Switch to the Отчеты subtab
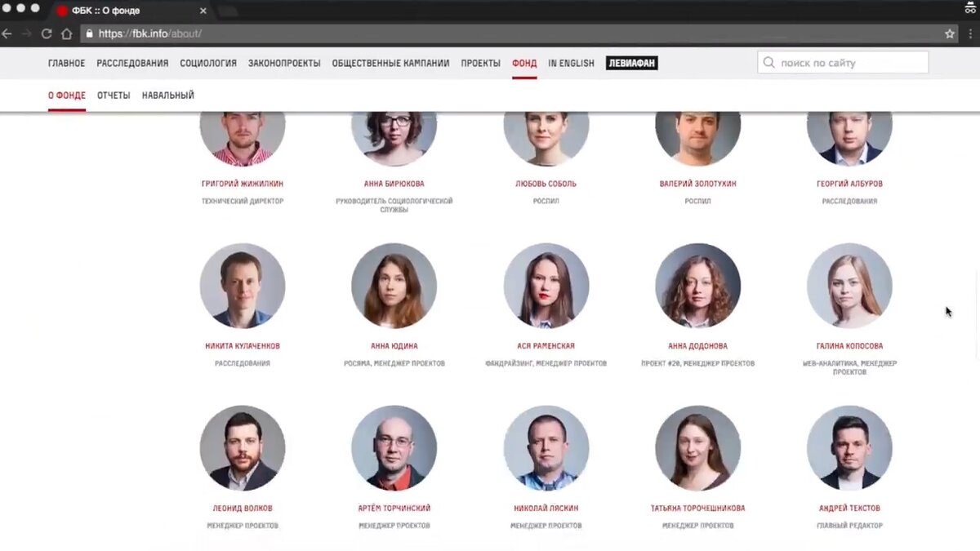The width and height of the screenshot is (980, 551). point(114,96)
